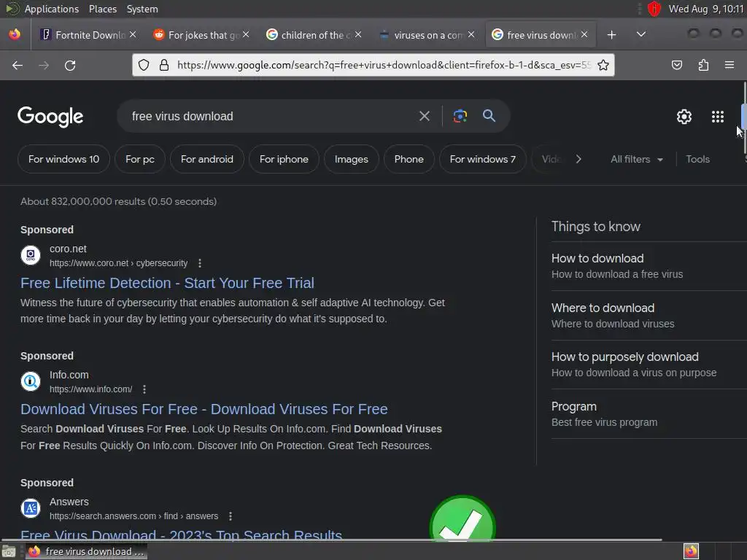Viewport: 747px width, 560px height.
Task: Open Program best free virus topic
Action: point(648,414)
